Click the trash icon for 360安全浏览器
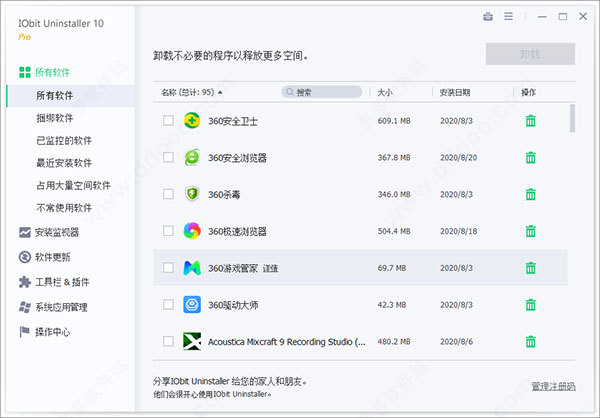Viewport: 600px width, 418px height. 530,158
